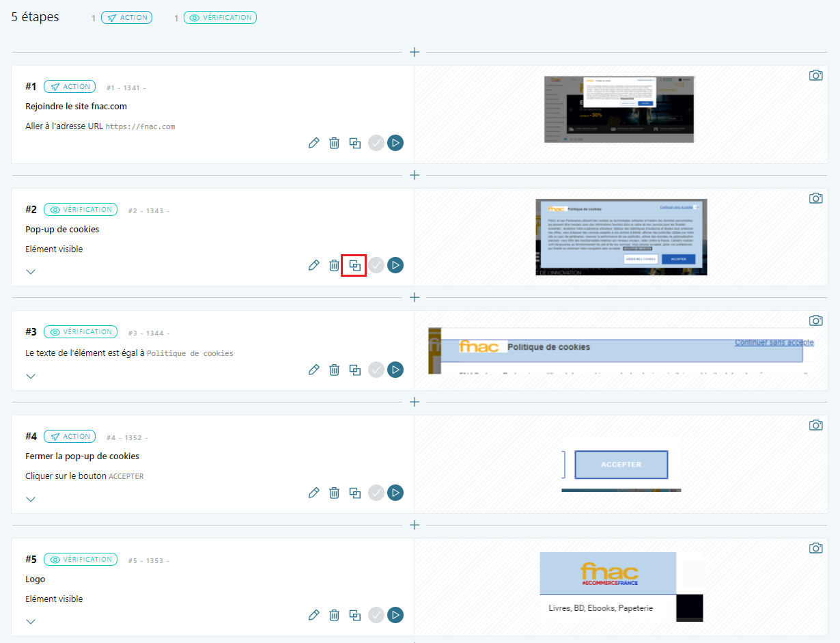Viewport: 840px width, 643px height.
Task: Open the cookie pop-up thumbnail of step #2
Action: (x=621, y=237)
